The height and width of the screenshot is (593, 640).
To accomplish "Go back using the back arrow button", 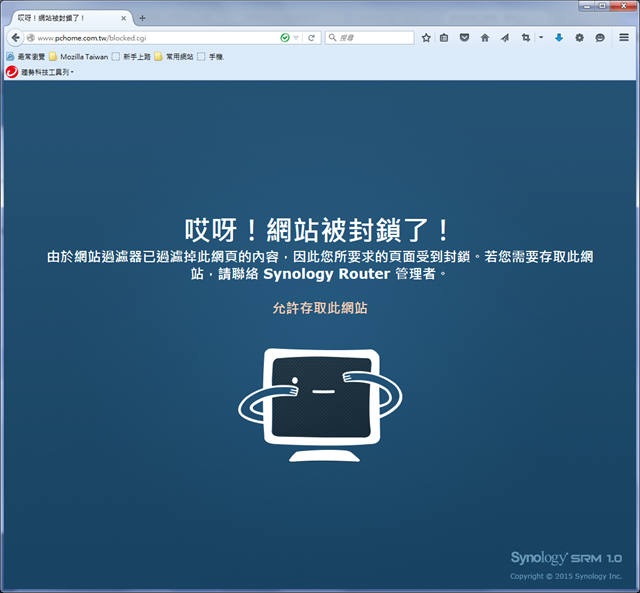I will [x=16, y=38].
